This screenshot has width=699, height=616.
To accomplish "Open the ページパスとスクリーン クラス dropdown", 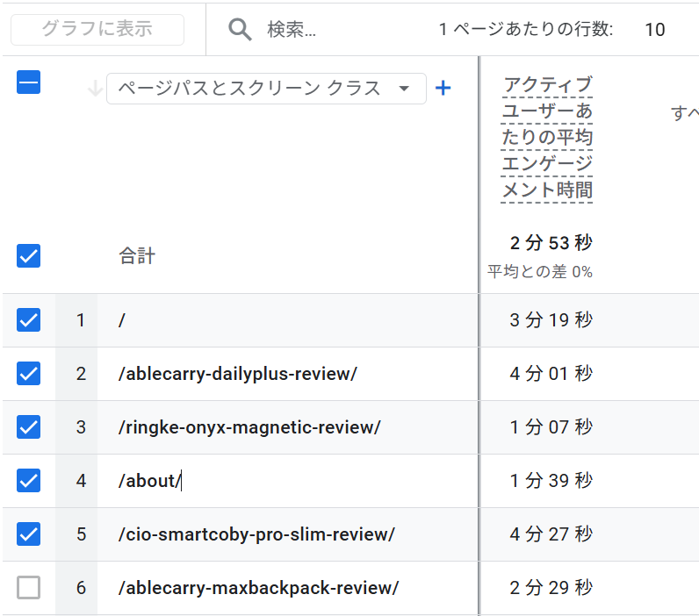I will [x=265, y=89].
